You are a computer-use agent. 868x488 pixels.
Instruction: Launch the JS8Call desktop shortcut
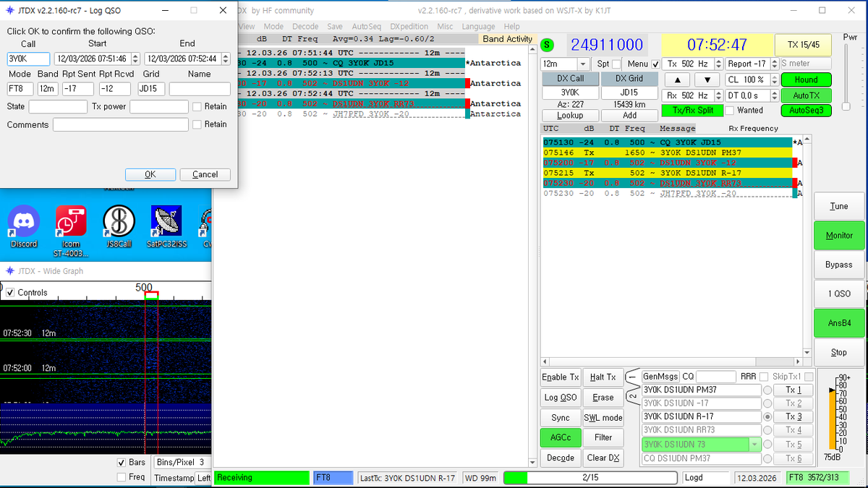click(119, 227)
